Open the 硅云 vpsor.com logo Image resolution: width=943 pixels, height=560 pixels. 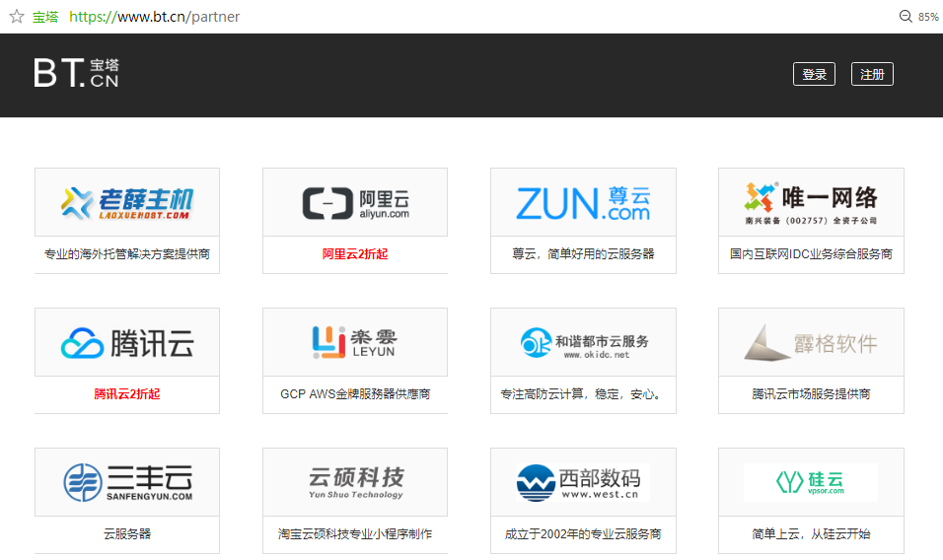coord(811,482)
